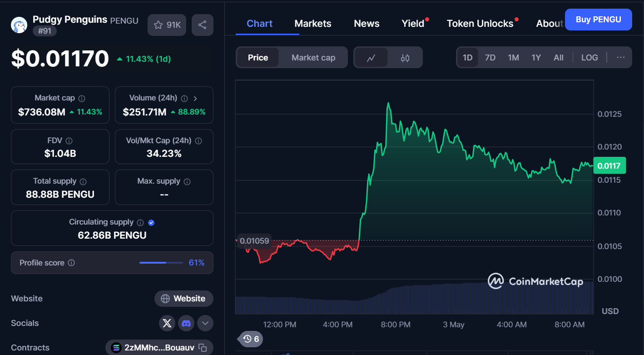The height and width of the screenshot is (355, 644).
Task: Click the Profile score info icon
Action: [71, 263]
